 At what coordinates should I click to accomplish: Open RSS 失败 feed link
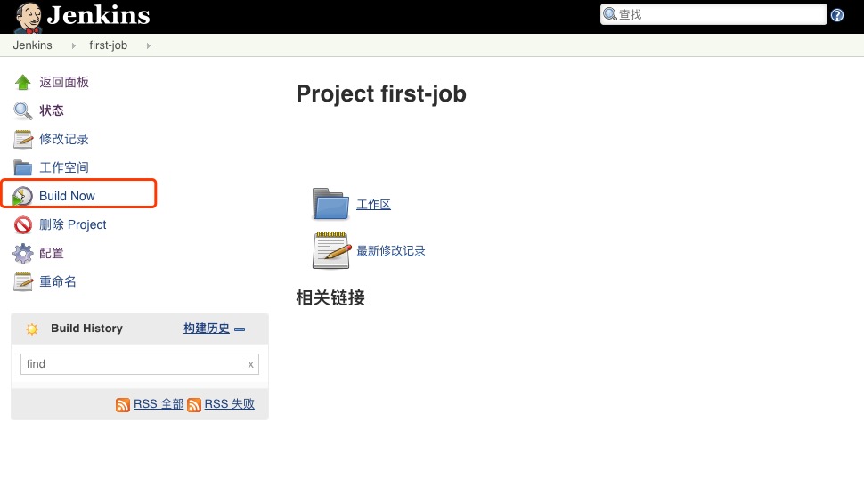point(229,403)
